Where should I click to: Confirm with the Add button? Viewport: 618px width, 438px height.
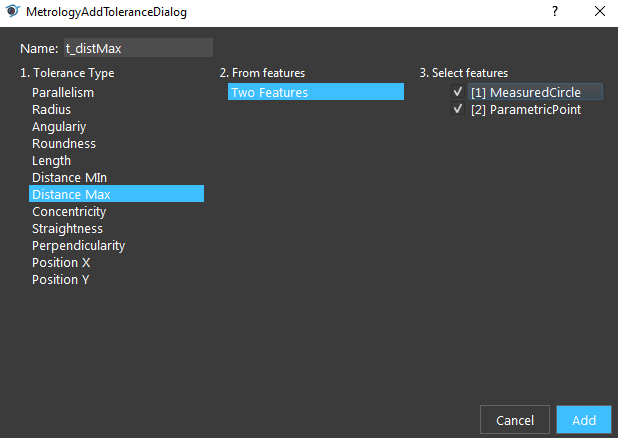pos(584,420)
